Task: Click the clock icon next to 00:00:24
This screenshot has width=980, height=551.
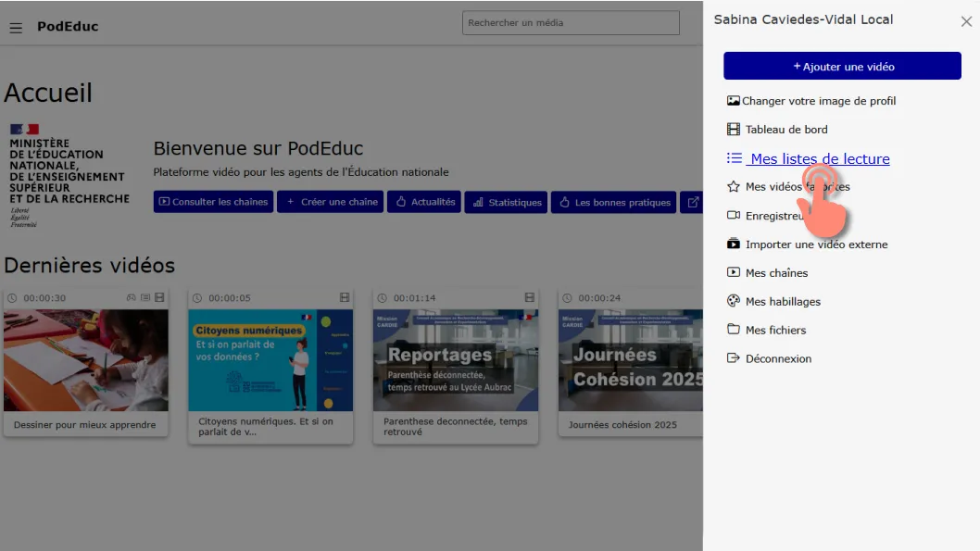Action: tap(567, 298)
